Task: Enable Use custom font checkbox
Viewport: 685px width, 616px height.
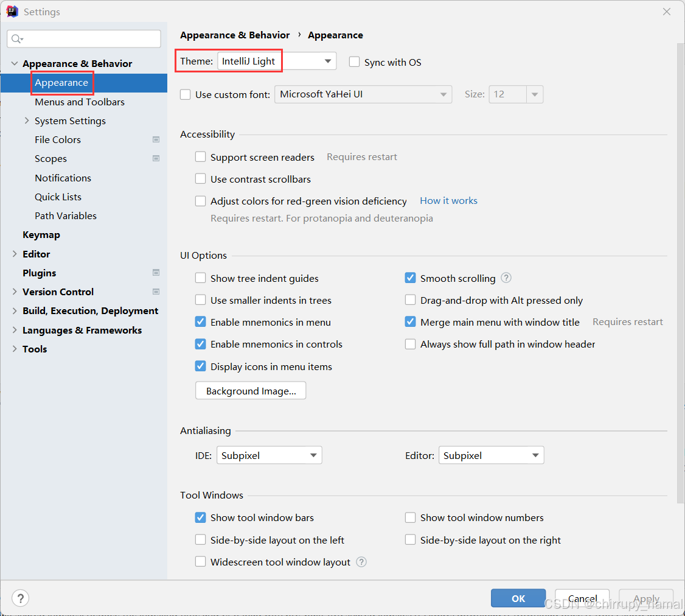Action: 185,94
